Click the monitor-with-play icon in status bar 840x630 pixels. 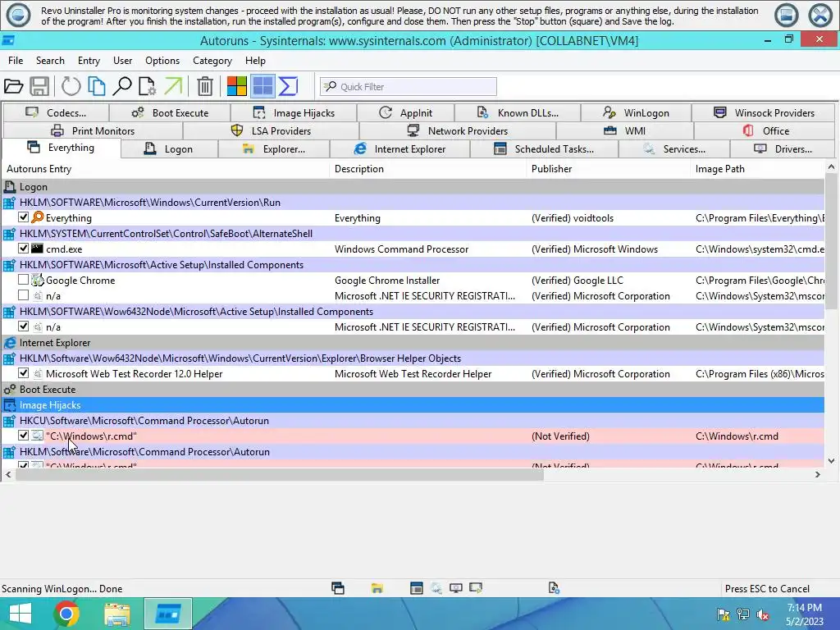click(x=476, y=588)
